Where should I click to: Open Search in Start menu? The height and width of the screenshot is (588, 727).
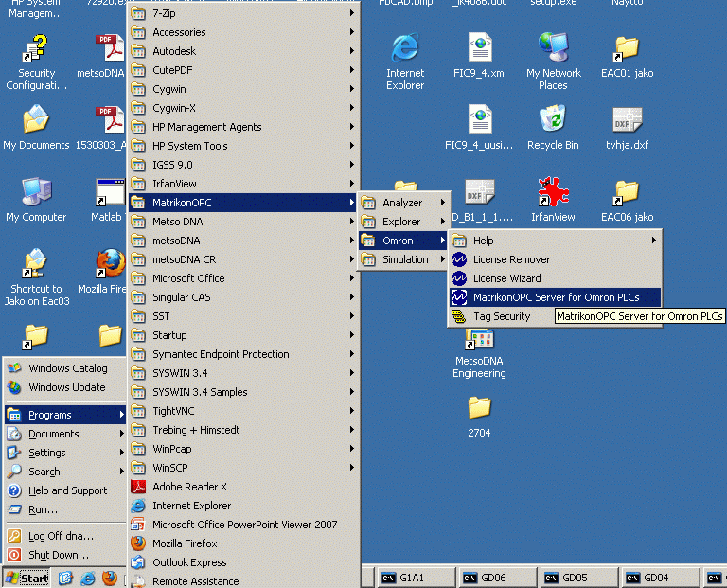pyautogui.click(x=65, y=472)
